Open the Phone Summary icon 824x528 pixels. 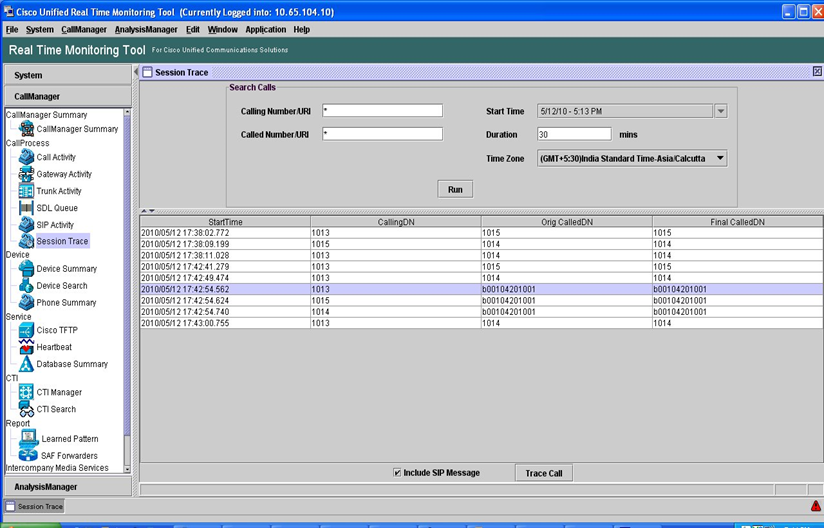(26, 302)
